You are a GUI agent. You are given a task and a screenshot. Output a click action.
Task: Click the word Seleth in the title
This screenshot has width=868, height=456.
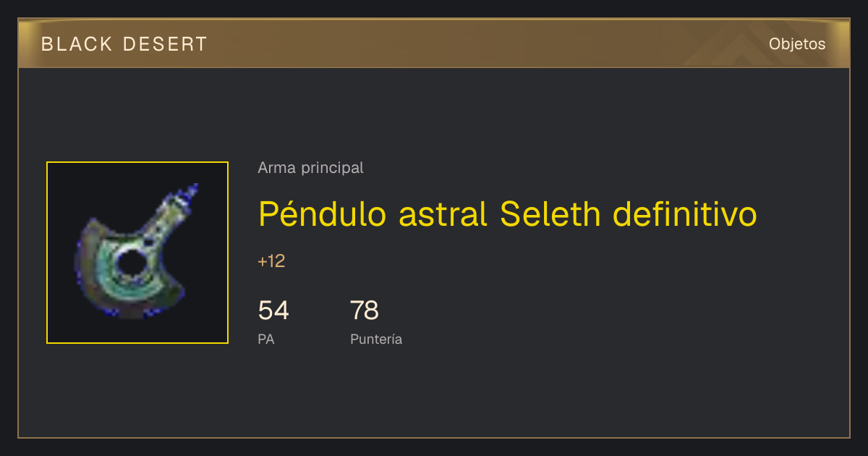550,214
